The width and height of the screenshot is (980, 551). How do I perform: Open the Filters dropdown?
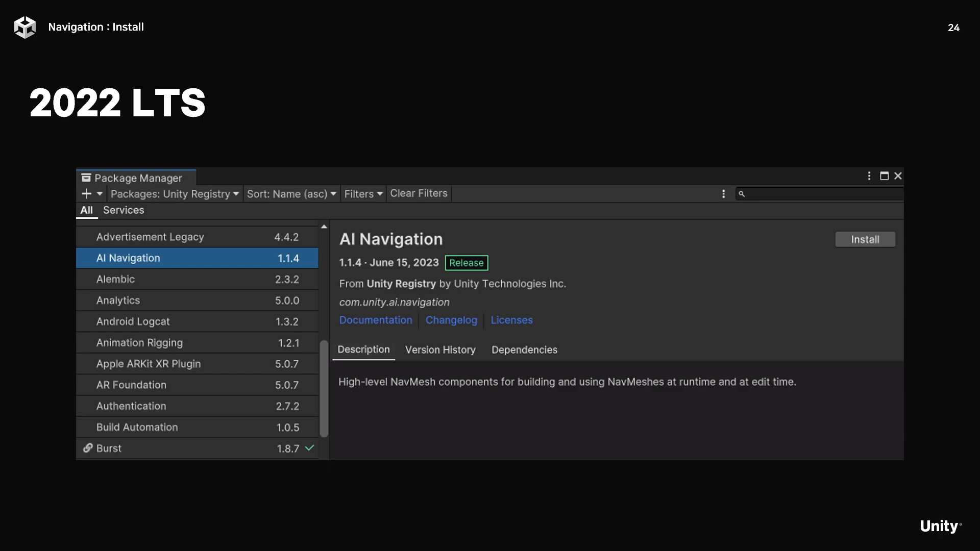363,194
